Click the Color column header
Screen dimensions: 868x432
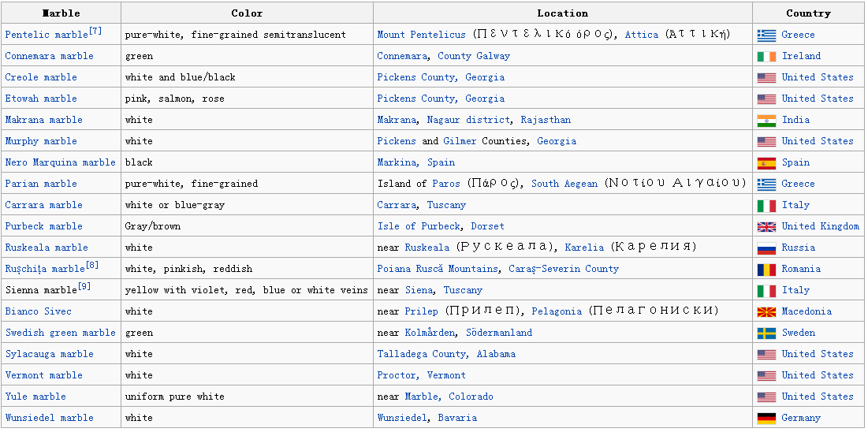click(247, 13)
